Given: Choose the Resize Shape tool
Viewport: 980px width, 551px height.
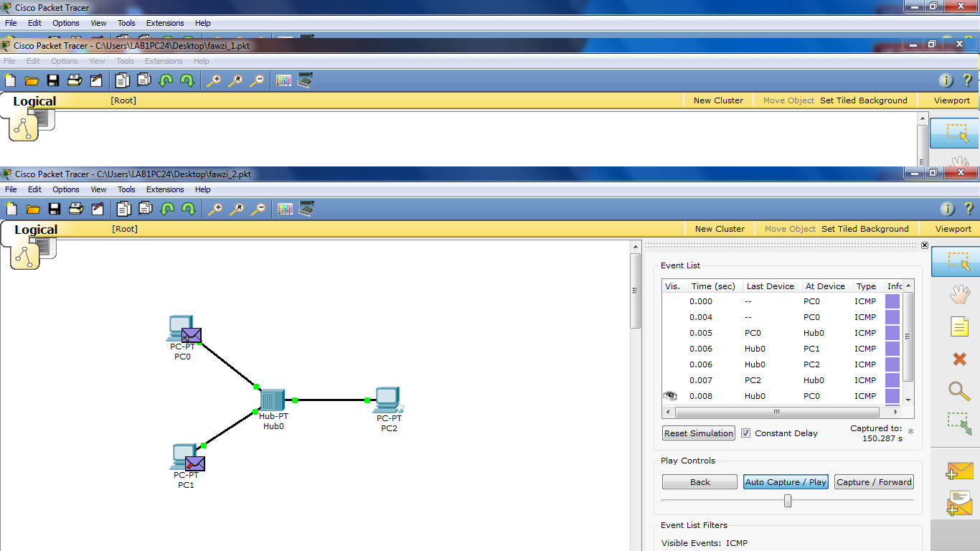Looking at the screenshot, I should [959, 423].
